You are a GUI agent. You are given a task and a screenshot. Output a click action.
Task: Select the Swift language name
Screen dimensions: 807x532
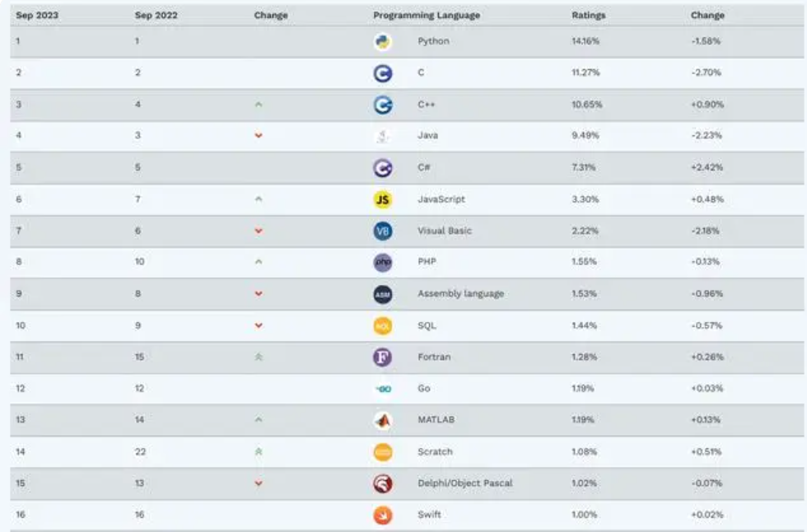click(429, 515)
